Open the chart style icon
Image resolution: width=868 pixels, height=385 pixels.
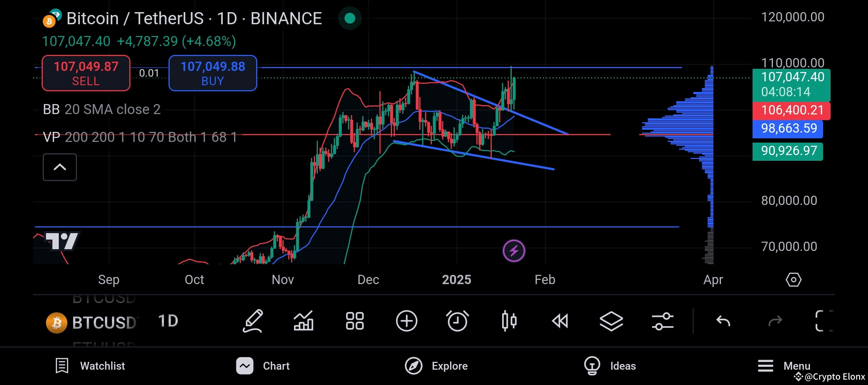(303, 321)
